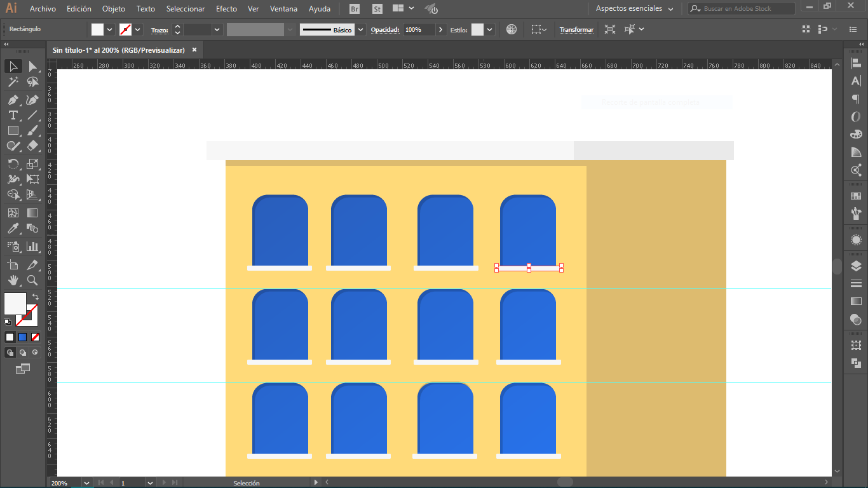Open the stroke color dropdown in control bar
This screenshot has height=488, width=868.
(x=137, y=29)
